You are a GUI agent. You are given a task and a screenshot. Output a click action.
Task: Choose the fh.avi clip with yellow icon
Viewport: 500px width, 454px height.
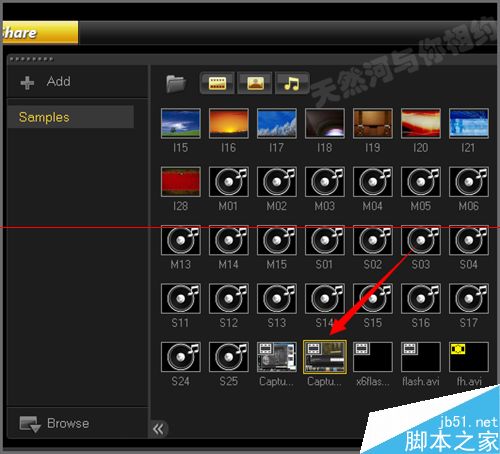point(469,357)
